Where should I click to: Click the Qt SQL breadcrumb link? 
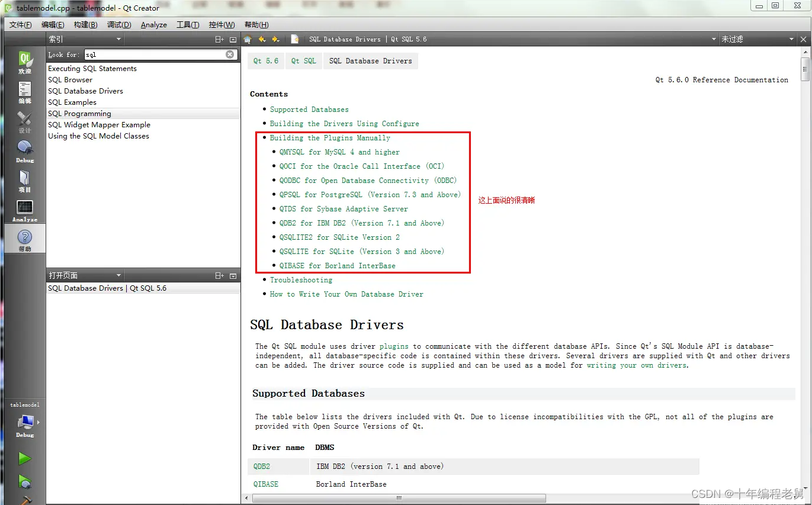coord(303,61)
